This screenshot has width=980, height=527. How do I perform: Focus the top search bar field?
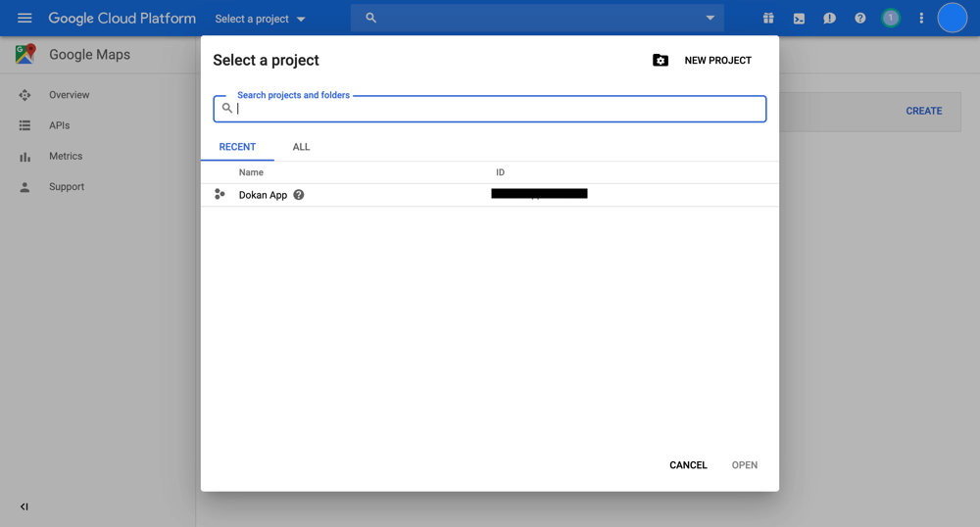click(537, 18)
